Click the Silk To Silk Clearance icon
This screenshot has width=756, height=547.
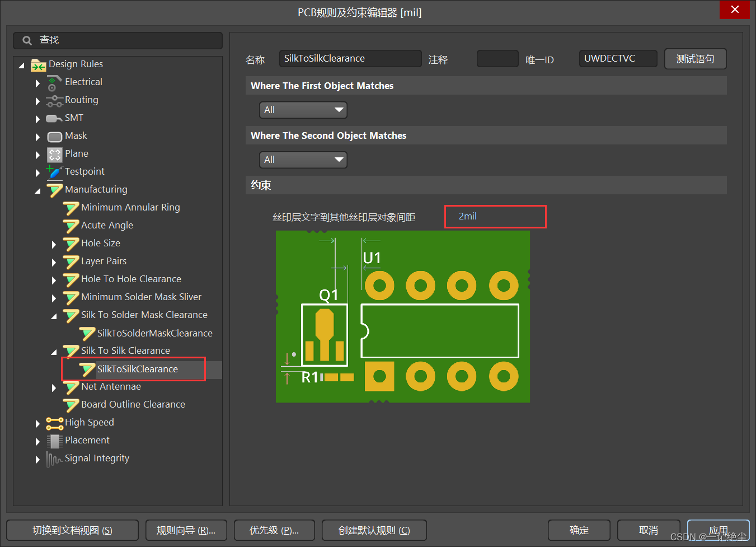pyautogui.click(x=71, y=352)
